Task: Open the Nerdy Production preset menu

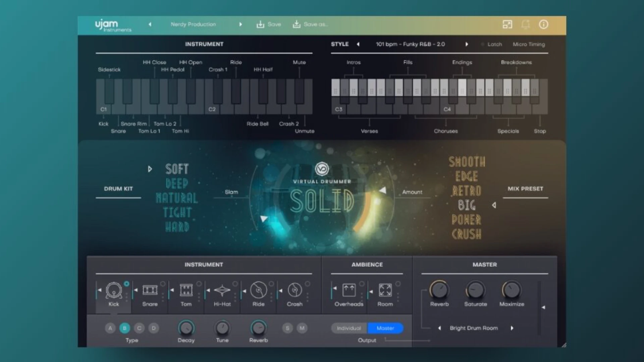Action: (193, 24)
